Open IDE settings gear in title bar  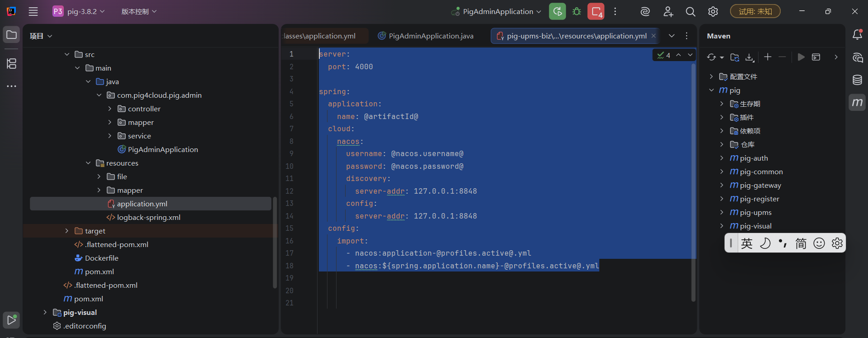point(713,12)
